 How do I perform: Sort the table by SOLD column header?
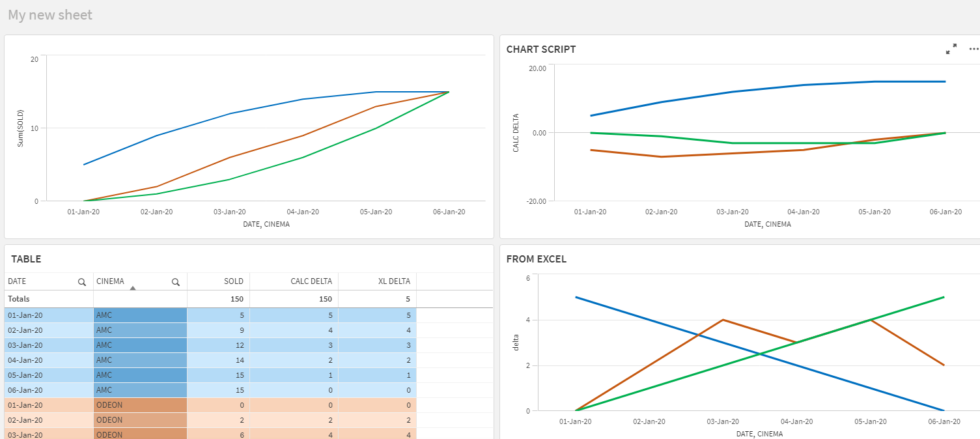(233, 281)
